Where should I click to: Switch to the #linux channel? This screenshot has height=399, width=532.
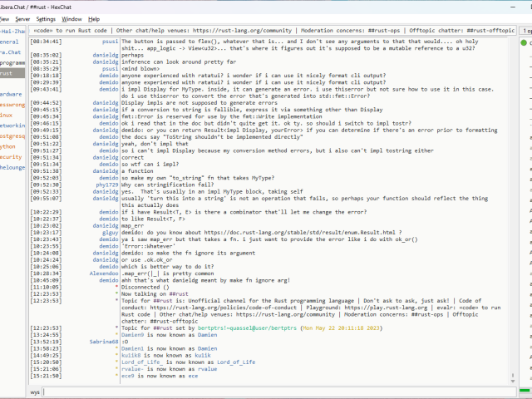(x=7, y=115)
